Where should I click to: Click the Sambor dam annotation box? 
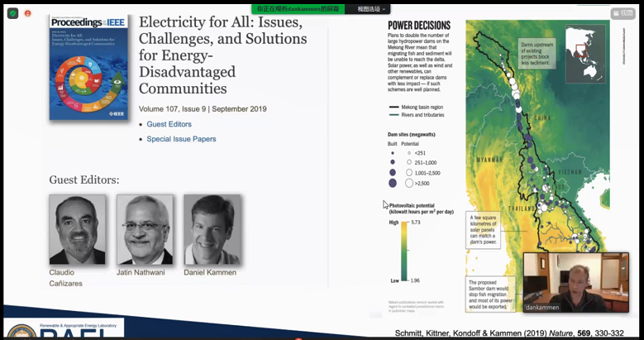pos(488,294)
